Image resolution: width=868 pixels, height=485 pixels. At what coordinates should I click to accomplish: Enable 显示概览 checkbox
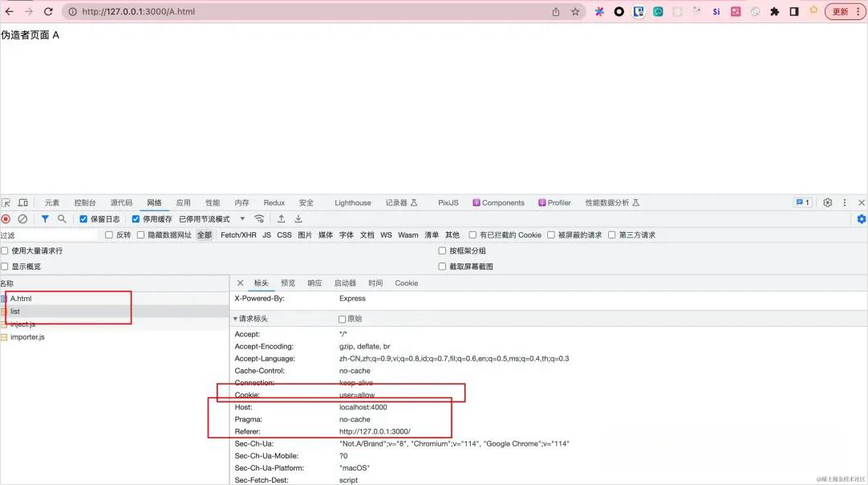5,267
